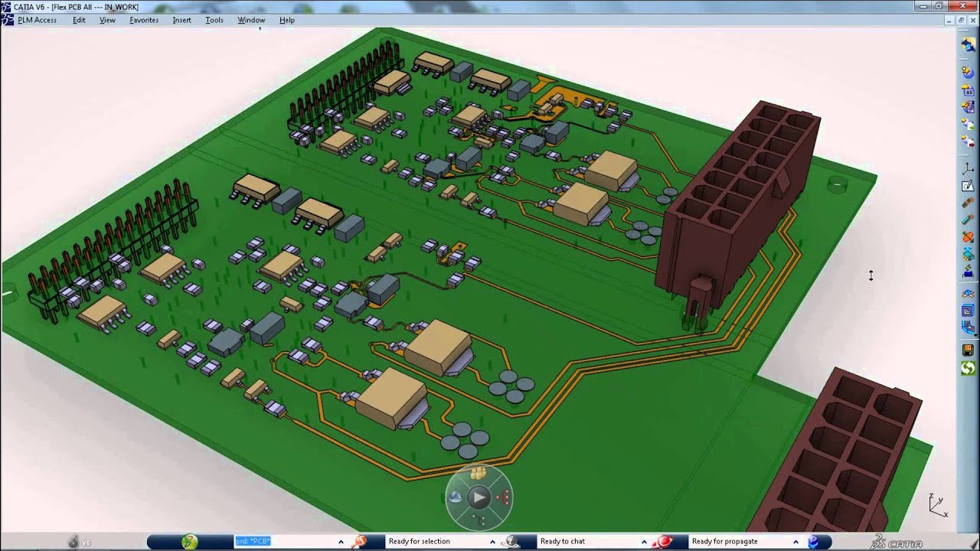
Task: Click the right tree quadrant of the compass
Action: 504,498
